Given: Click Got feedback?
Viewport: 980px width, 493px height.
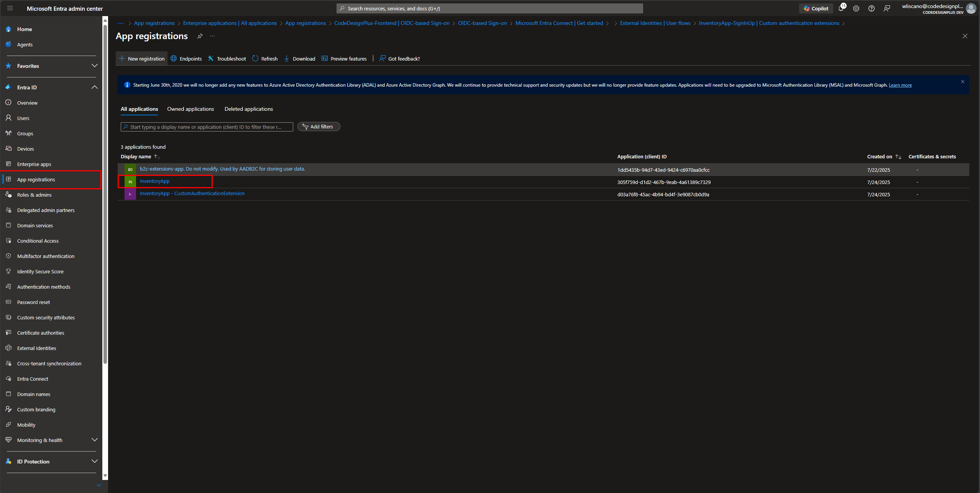Looking at the screenshot, I should (400, 59).
